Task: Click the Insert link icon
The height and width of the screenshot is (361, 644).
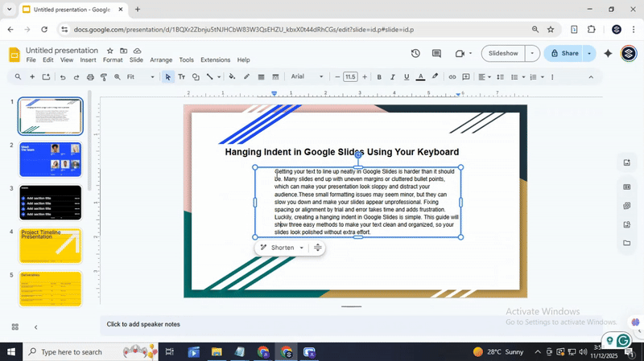Action: (452, 77)
